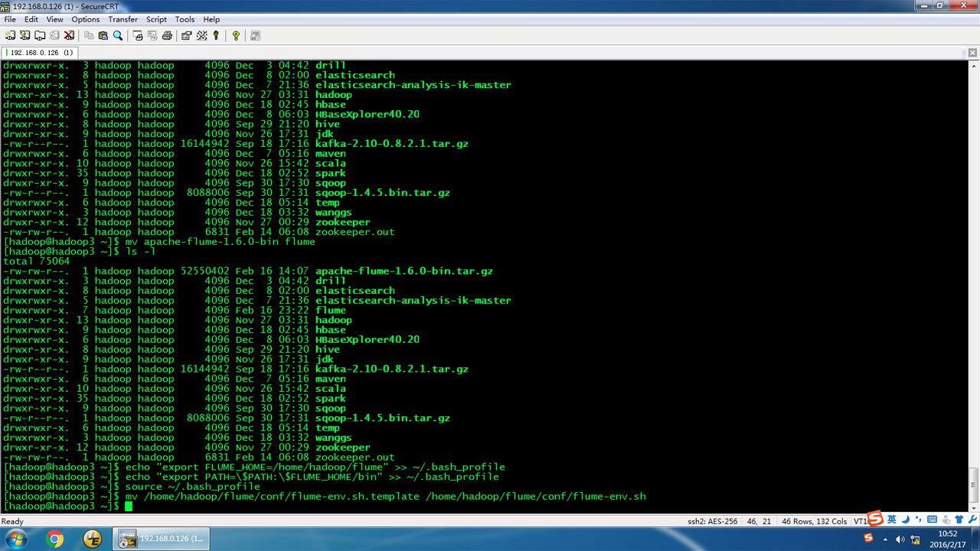Screen dimensions: 980x551
Task: Click the taskbar clock showing 10:52
Action: click(948, 540)
